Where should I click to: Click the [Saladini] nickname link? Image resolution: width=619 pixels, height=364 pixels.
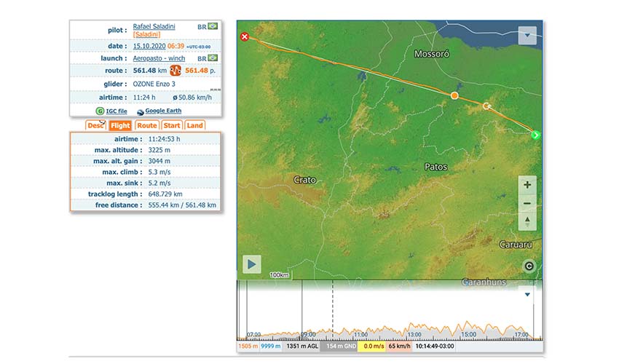click(x=146, y=34)
